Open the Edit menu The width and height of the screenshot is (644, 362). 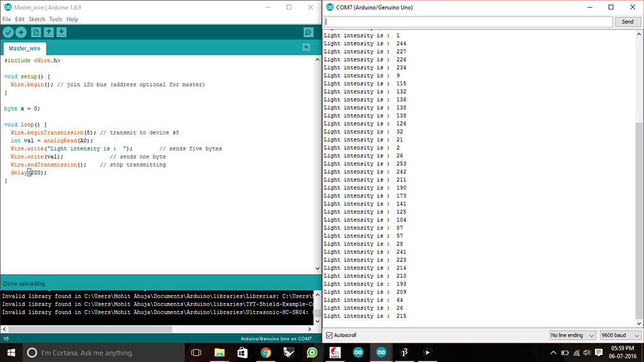pyautogui.click(x=20, y=19)
